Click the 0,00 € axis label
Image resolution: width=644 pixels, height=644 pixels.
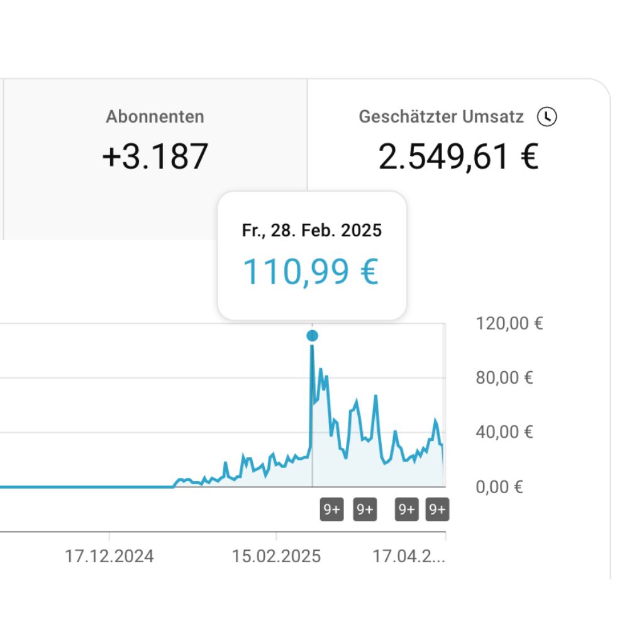coord(500,487)
